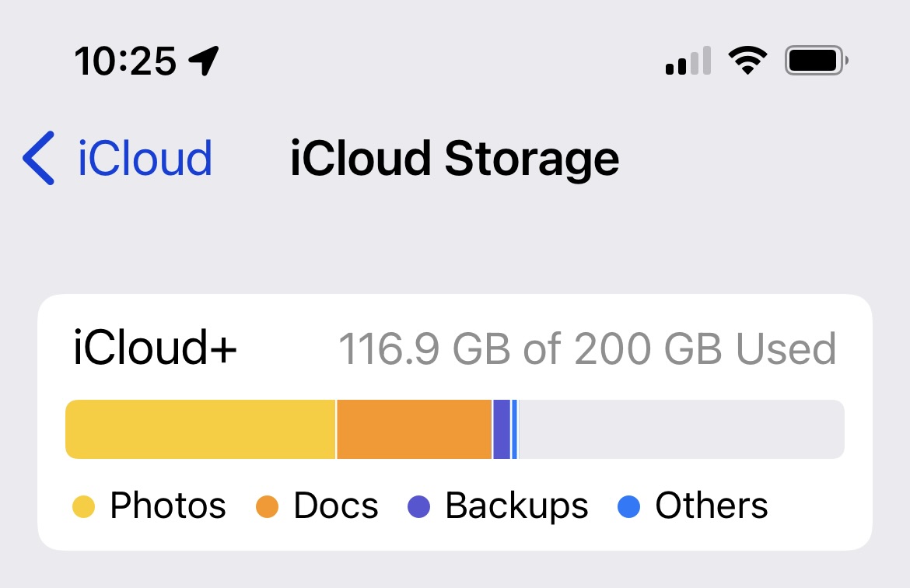Open the Docs storage category
The height and width of the screenshot is (588, 910).
[336, 506]
